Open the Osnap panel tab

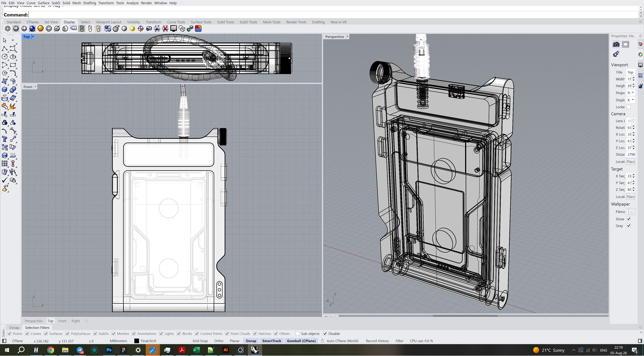click(14, 328)
